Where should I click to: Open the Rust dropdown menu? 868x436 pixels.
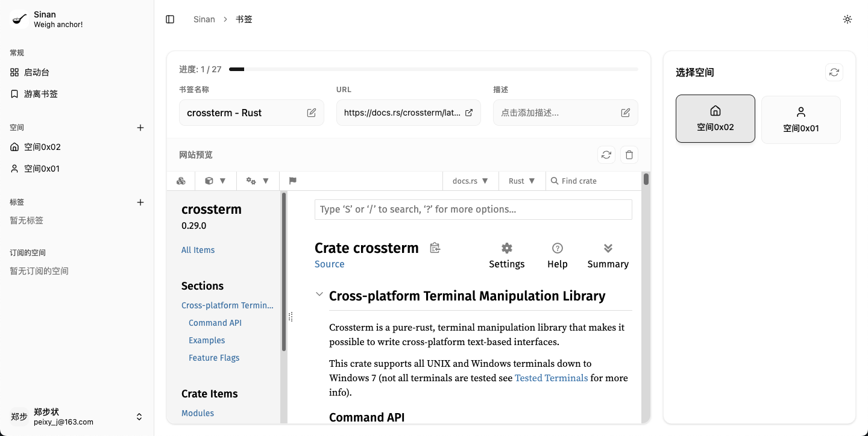(x=522, y=181)
